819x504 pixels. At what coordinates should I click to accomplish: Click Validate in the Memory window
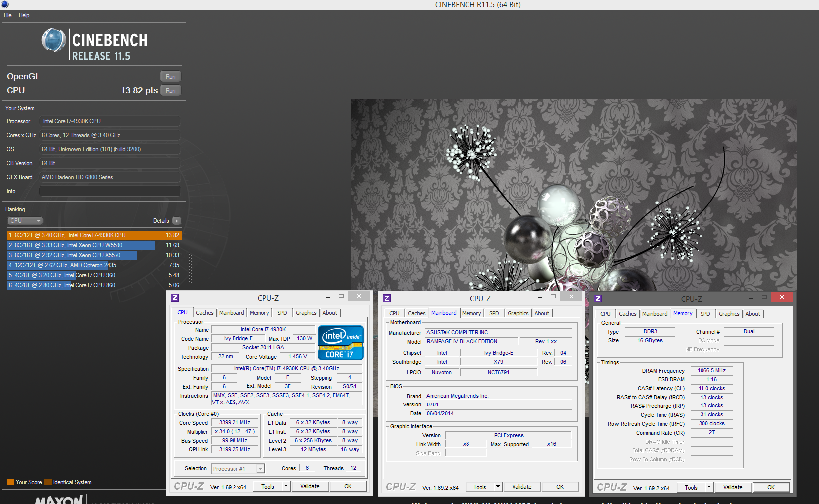pos(733,487)
